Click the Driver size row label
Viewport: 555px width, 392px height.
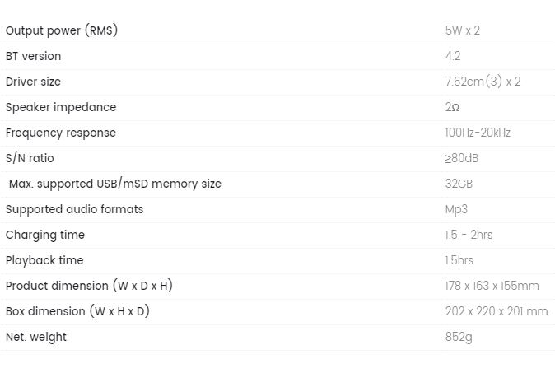click(33, 82)
